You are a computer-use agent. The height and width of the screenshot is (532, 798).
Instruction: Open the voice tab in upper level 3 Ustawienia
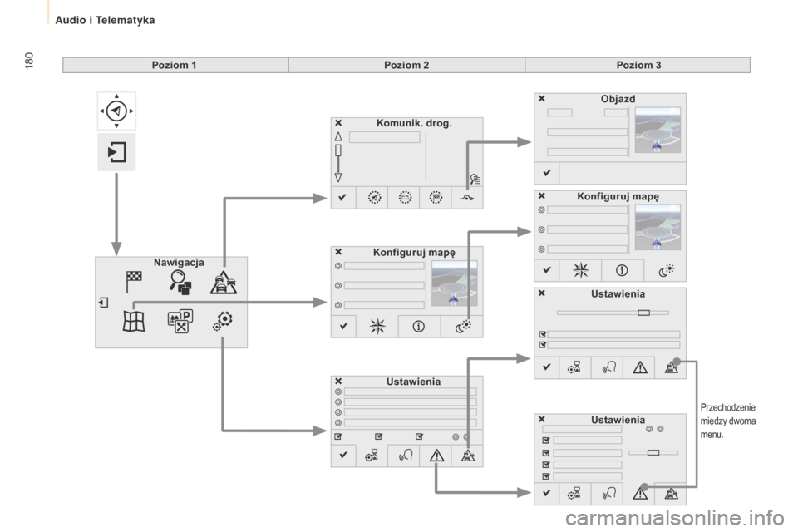coord(608,367)
